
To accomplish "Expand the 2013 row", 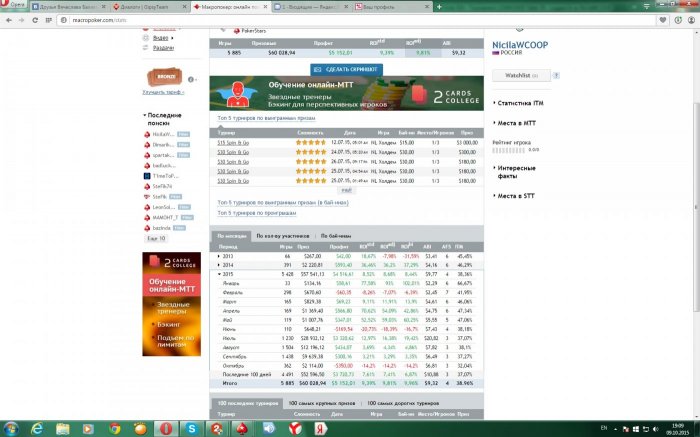I will click(x=219, y=256).
